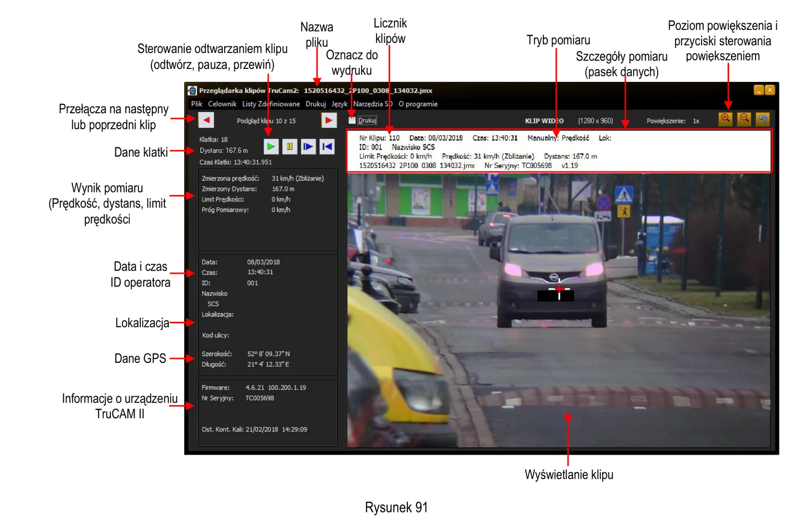The image size is (799, 532).
Task: Tick the Drukuj checkbox
Action: coord(352,120)
